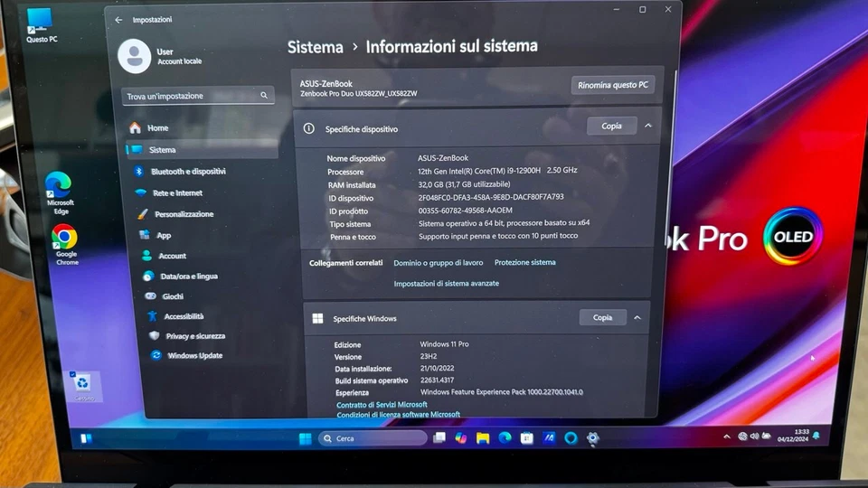Collapse the Specifiche Windows section
This screenshot has width=868, height=488.
pyautogui.click(x=637, y=318)
